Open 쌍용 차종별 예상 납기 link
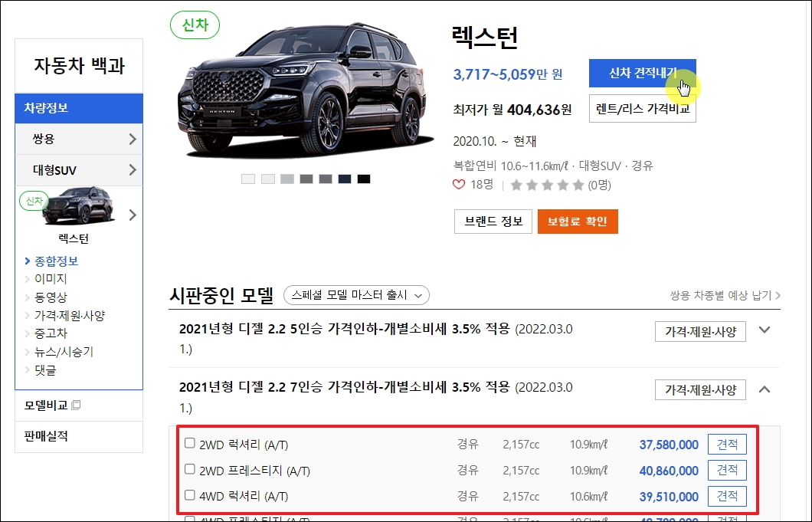 (x=725, y=295)
